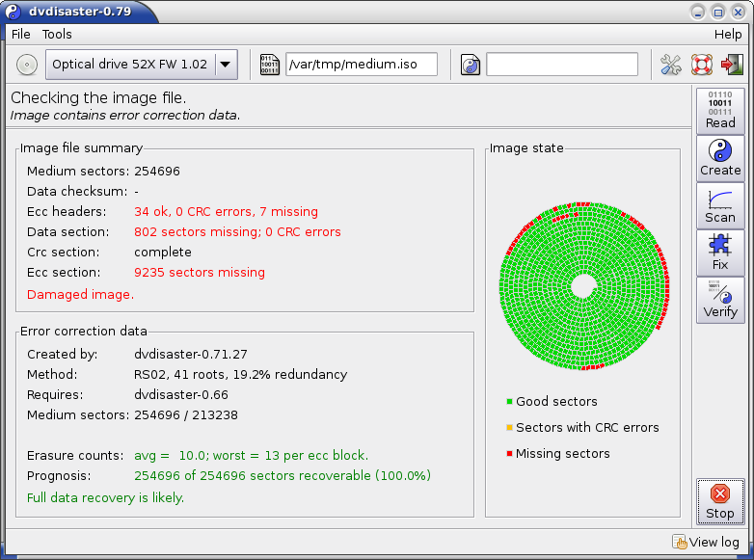Click the Create yin-yang button
Screen dimensions: 754x560
720,158
